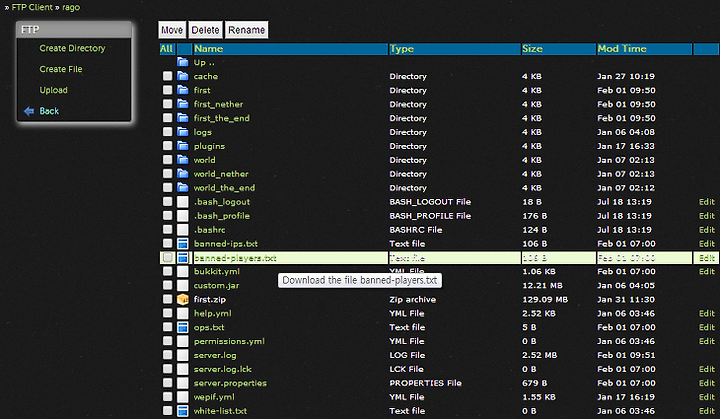Download the server.log.lck file name
The width and height of the screenshot is (720, 419).
coord(223,369)
